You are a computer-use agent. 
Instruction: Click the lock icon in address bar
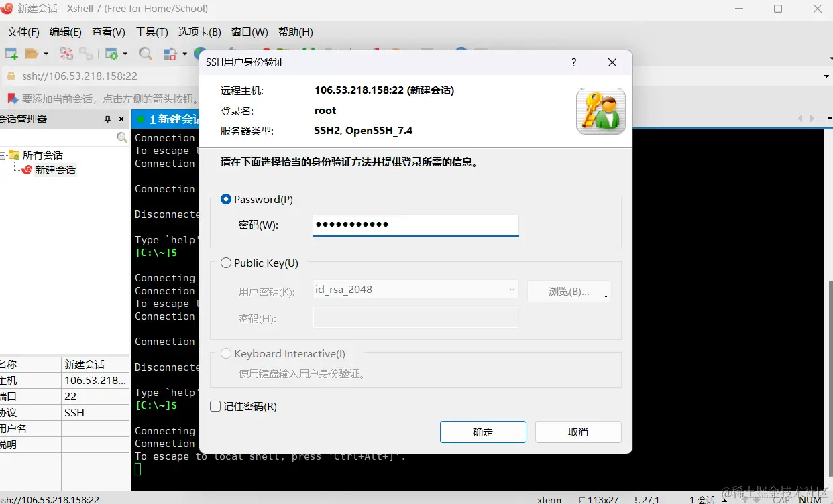(x=11, y=76)
